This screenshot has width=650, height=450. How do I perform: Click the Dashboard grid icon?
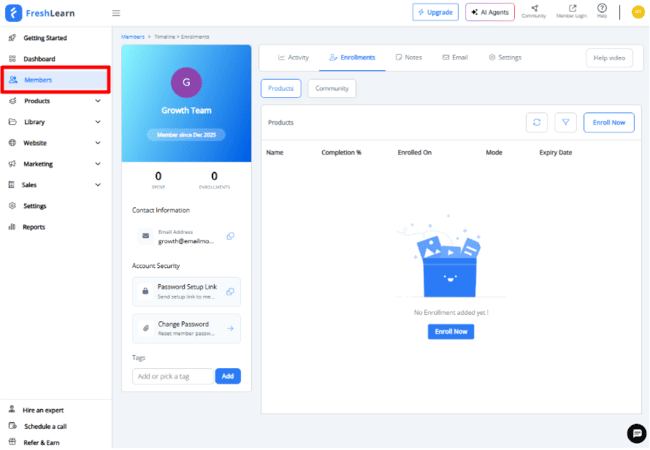pyautogui.click(x=12, y=59)
